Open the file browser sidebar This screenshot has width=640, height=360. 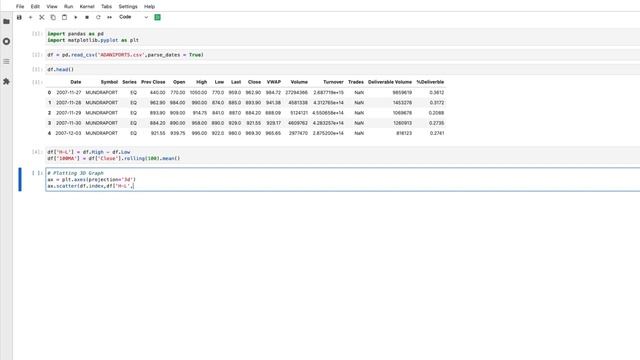(6, 21)
